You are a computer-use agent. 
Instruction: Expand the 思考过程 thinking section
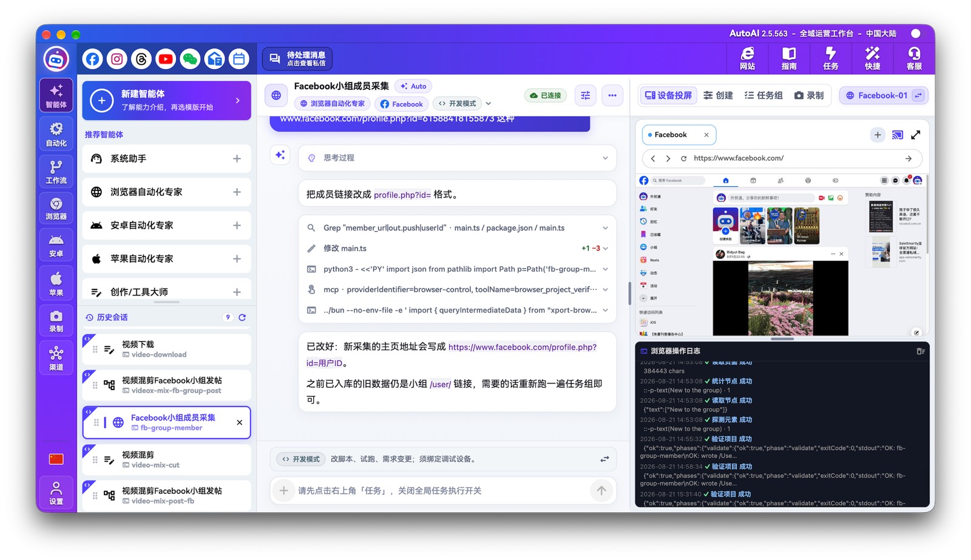pyautogui.click(x=458, y=158)
